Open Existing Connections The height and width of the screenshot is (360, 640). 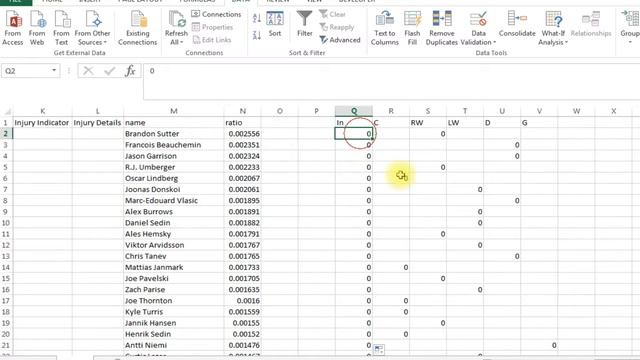click(x=138, y=28)
